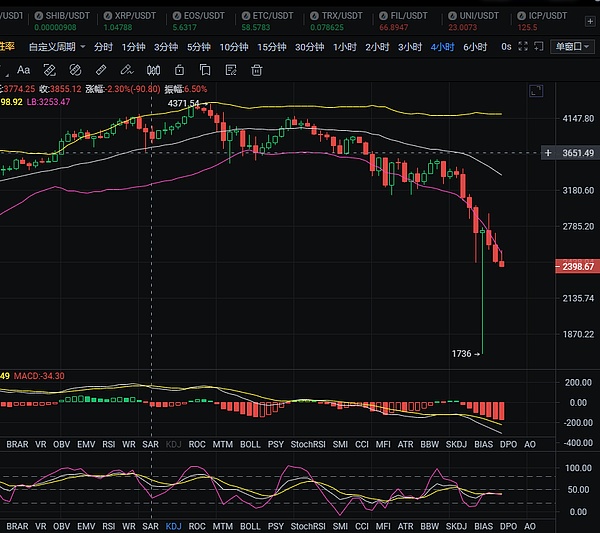This screenshot has width=600, height=533.
Task: Click the trash icon to delete drawings
Action: pyautogui.click(x=257, y=70)
